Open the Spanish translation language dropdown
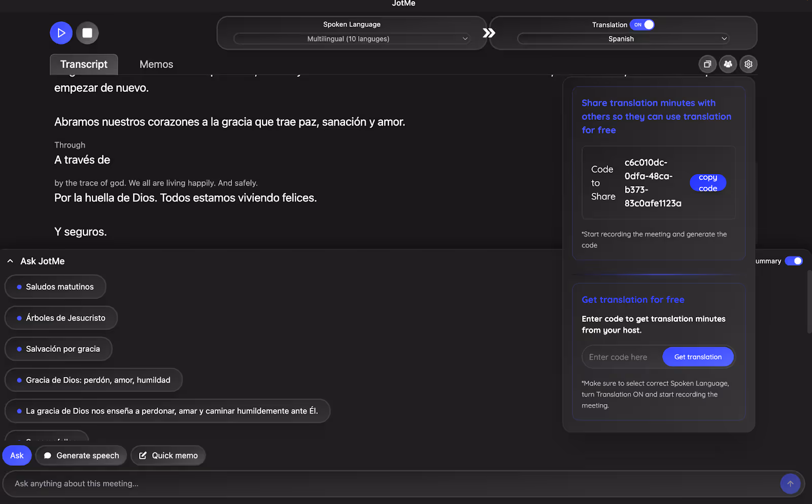 (x=623, y=39)
